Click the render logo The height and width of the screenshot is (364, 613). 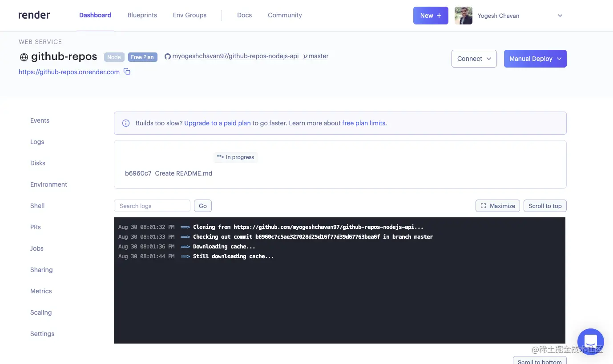34,15
